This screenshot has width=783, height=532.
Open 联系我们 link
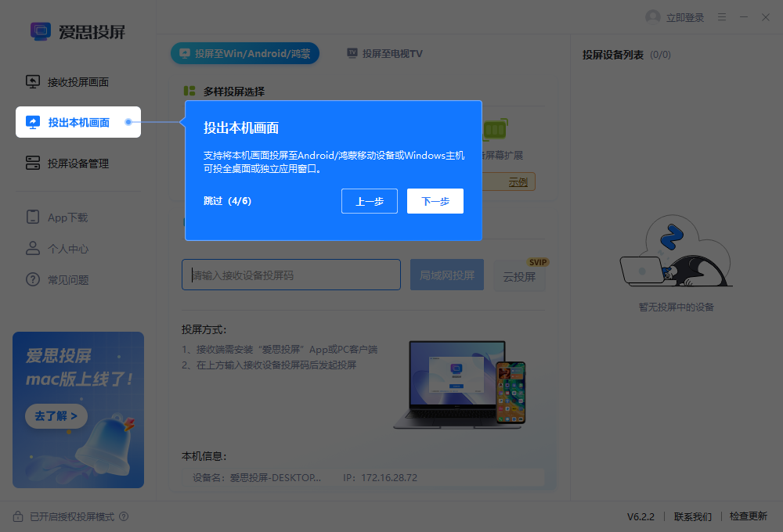click(x=693, y=517)
